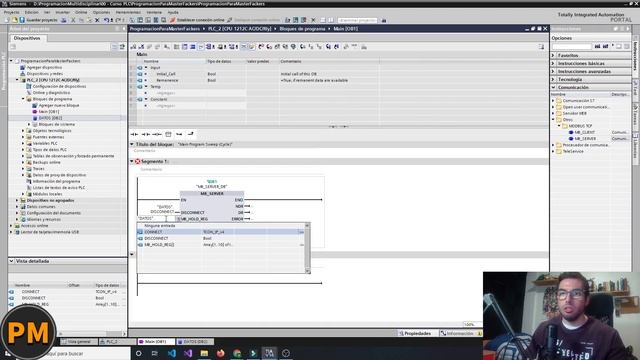Select the Dispositivos tab
The width and height of the screenshot is (640, 360).
pyautogui.click(x=27, y=38)
